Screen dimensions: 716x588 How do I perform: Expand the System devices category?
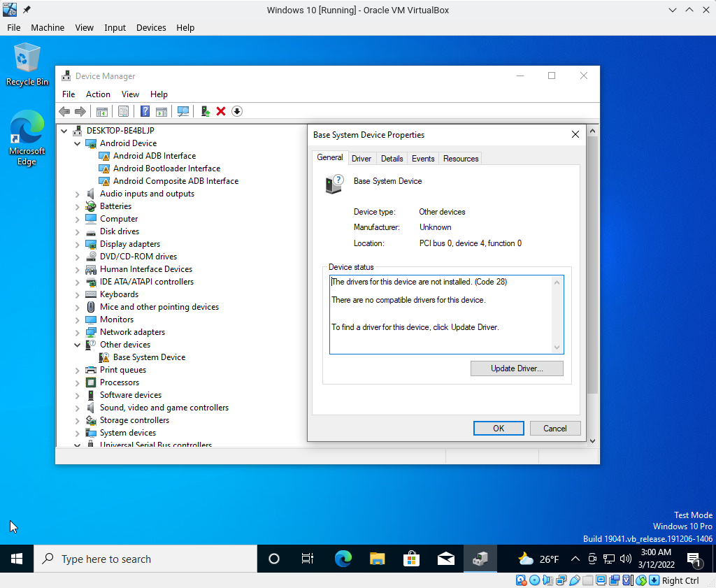tap(77, 433)
